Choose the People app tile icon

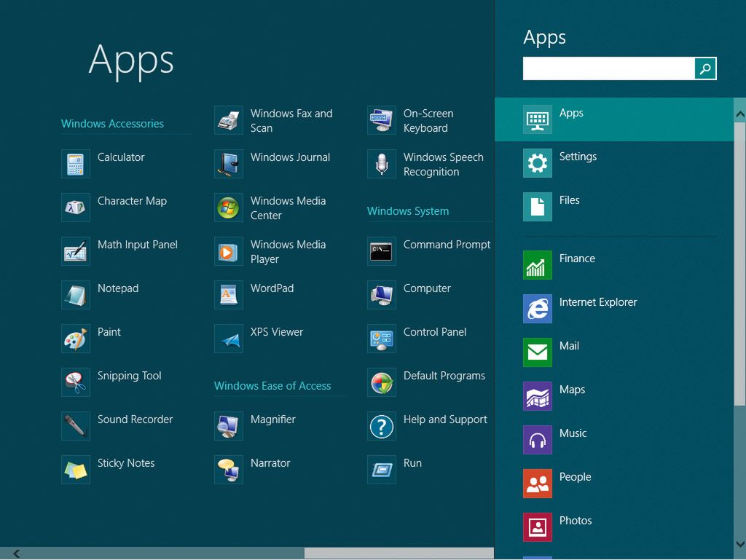point(538,484)
